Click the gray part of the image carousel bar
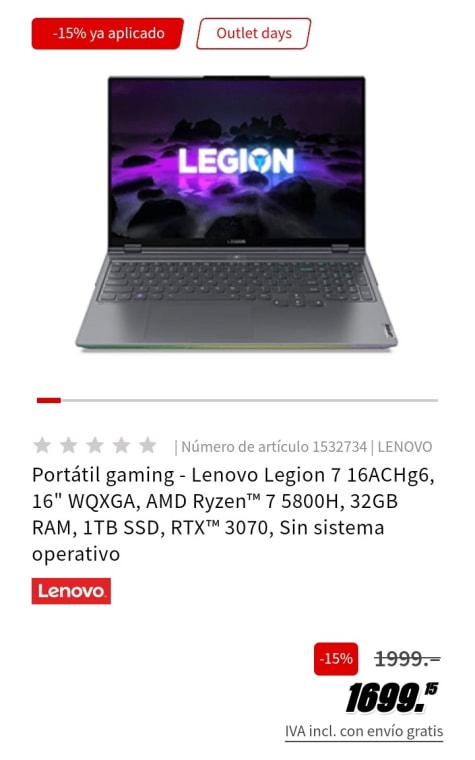 tap(249, 400)
